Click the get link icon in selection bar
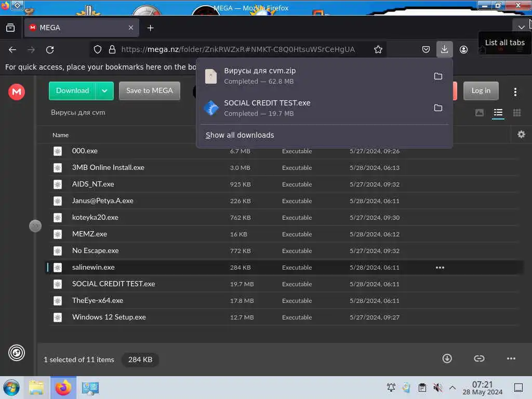Screen dimensions: 532x399 click(479, 358)
